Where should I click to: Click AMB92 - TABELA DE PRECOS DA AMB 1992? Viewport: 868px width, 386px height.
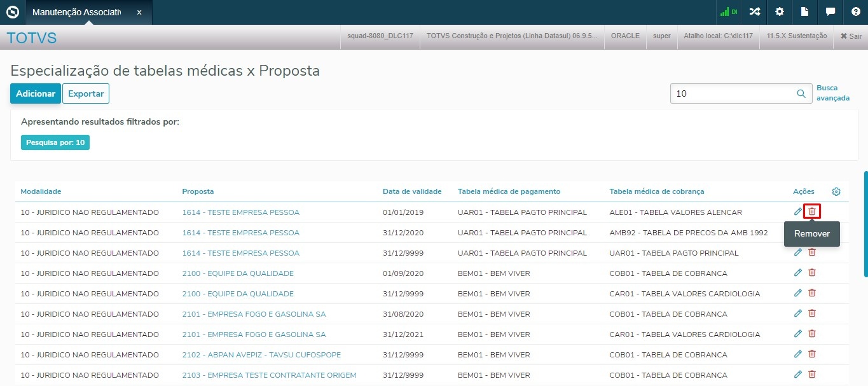click(689, 233)
